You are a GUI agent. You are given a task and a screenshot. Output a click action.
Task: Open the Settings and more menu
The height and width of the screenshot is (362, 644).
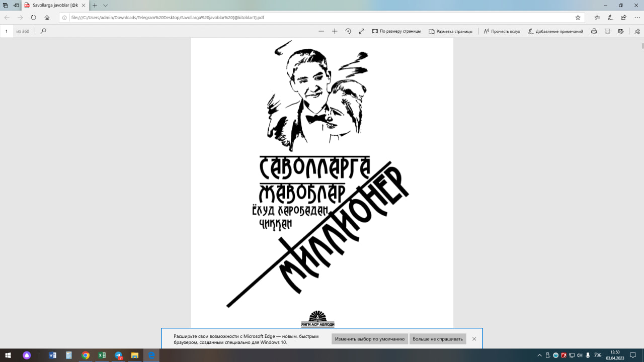click(x=636, y=17)
